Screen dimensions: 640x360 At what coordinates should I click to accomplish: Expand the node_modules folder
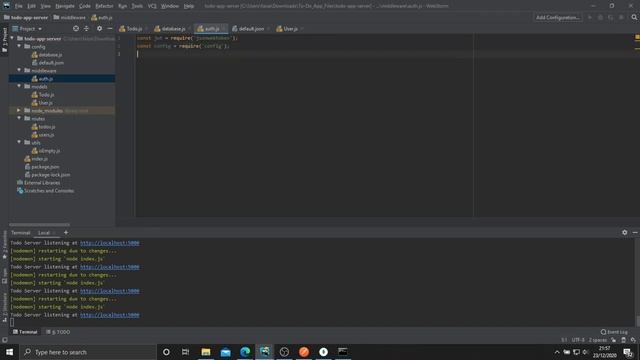click(x=19, y=110)
